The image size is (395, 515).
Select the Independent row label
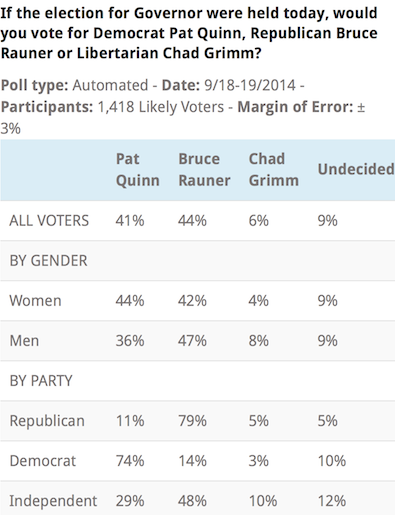coord(53,501)
